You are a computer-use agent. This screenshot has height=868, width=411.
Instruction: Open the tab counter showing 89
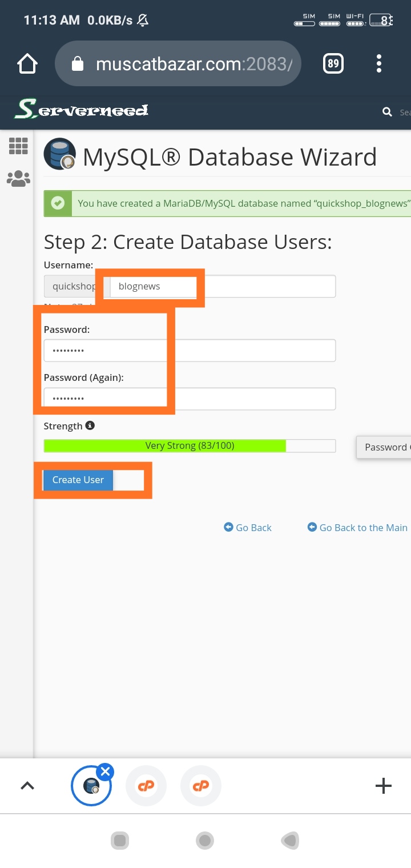(x=333, y=63)
